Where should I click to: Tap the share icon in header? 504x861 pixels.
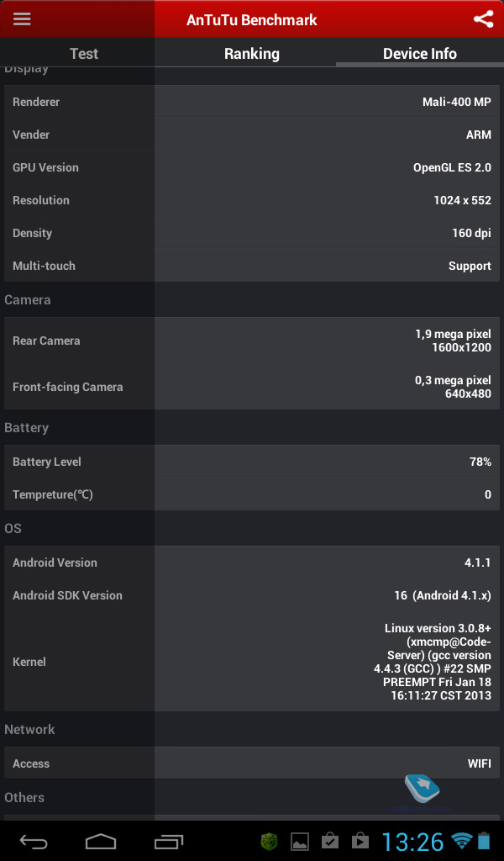[x=483, y=19]
